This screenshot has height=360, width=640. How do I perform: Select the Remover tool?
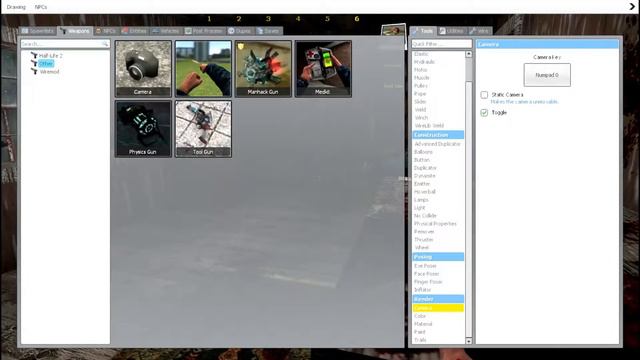424,231
